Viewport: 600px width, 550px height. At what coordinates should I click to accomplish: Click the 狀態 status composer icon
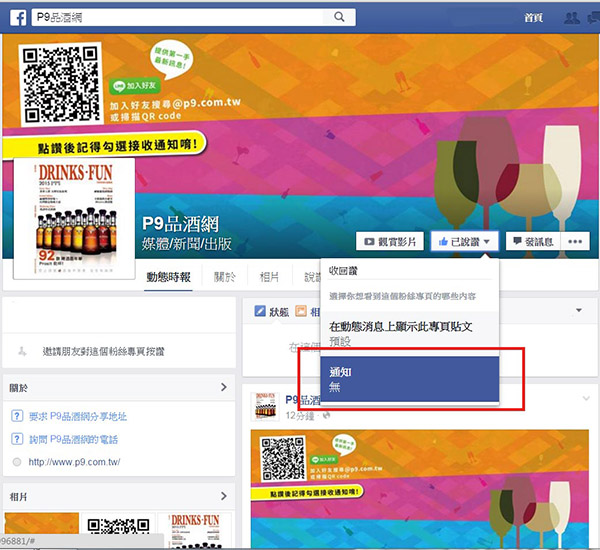(260, 311)
